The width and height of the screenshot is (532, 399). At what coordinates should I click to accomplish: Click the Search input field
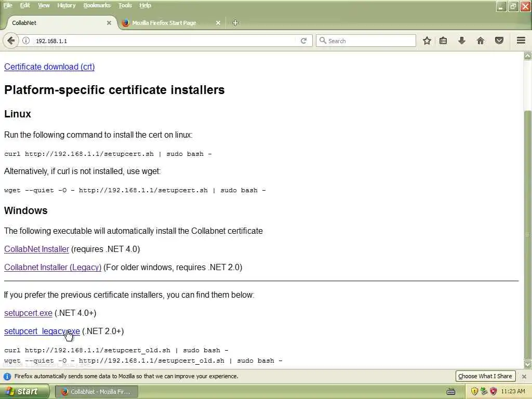366,41
